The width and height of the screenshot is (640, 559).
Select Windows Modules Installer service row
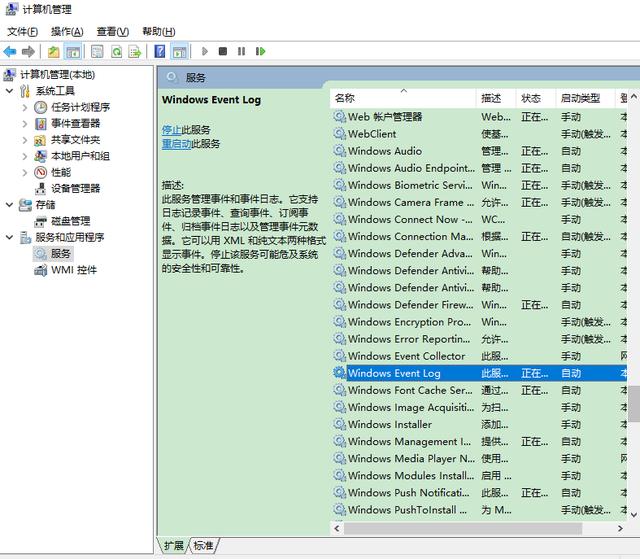(479, 476)
